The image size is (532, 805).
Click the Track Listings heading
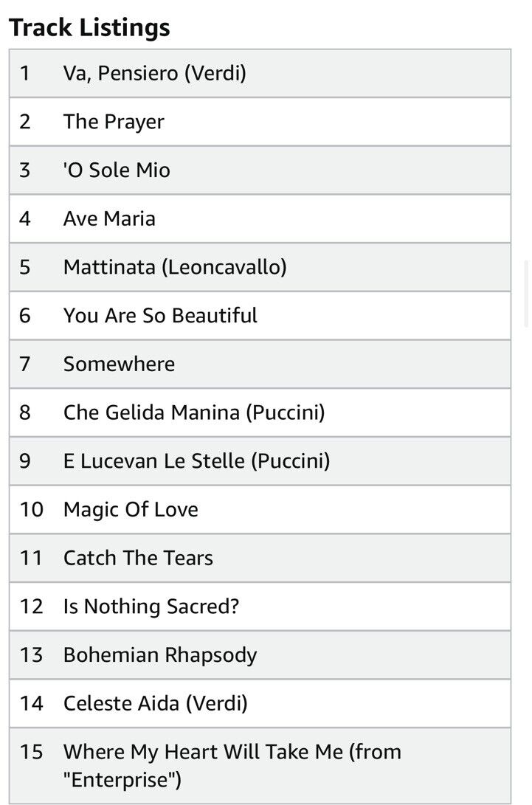click(89, 27)
